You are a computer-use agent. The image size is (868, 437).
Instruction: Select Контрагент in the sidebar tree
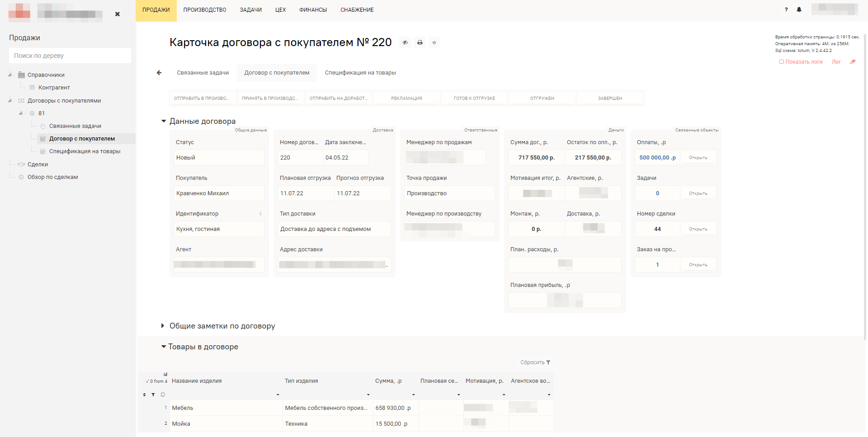pos(54,88)
